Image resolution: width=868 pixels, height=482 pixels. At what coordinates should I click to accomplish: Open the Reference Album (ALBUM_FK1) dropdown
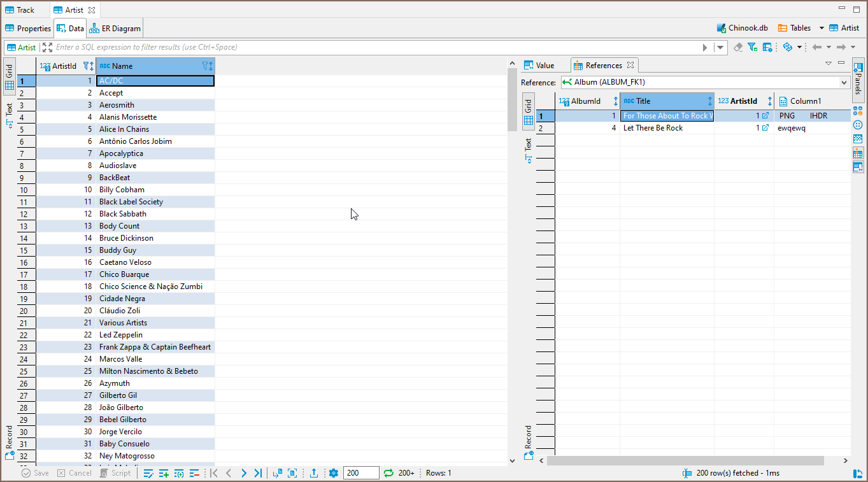point(844,82)
